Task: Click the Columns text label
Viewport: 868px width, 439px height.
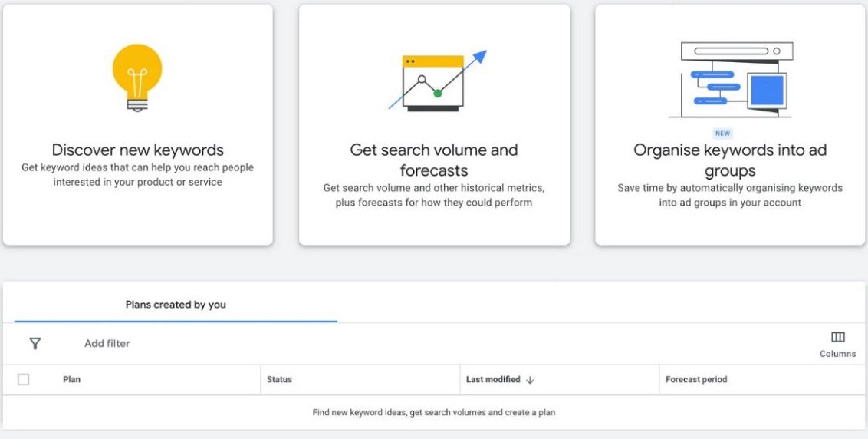Action: tap(837, 354)
